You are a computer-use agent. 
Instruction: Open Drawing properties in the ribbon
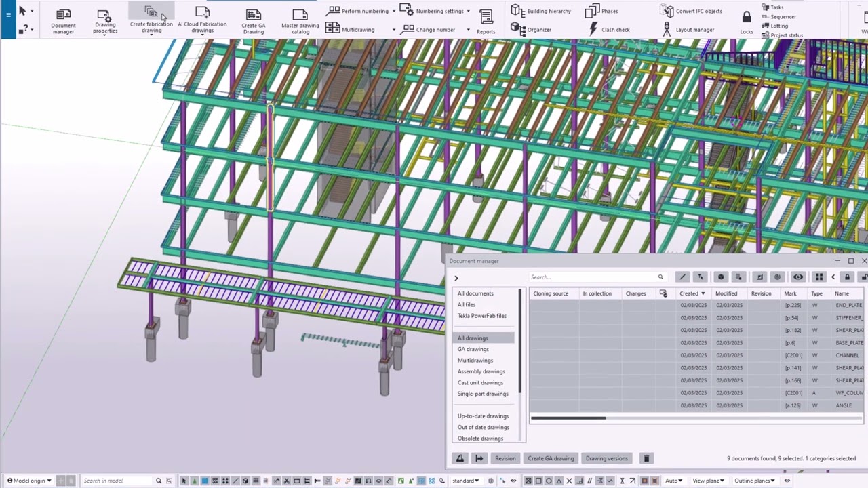105,20
